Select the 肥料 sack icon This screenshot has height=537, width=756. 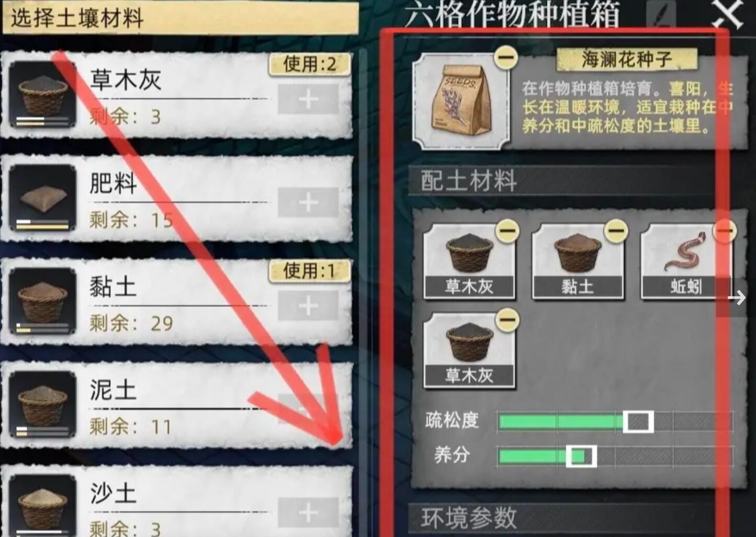(43, 198)
